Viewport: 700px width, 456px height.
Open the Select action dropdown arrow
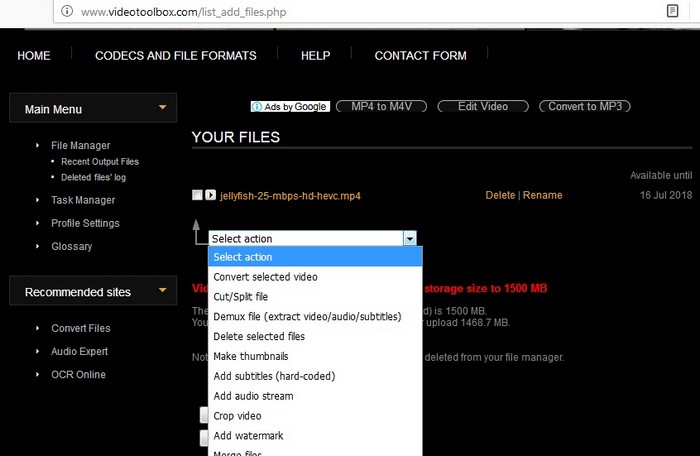pyautogui.click(x=409, y=239)
